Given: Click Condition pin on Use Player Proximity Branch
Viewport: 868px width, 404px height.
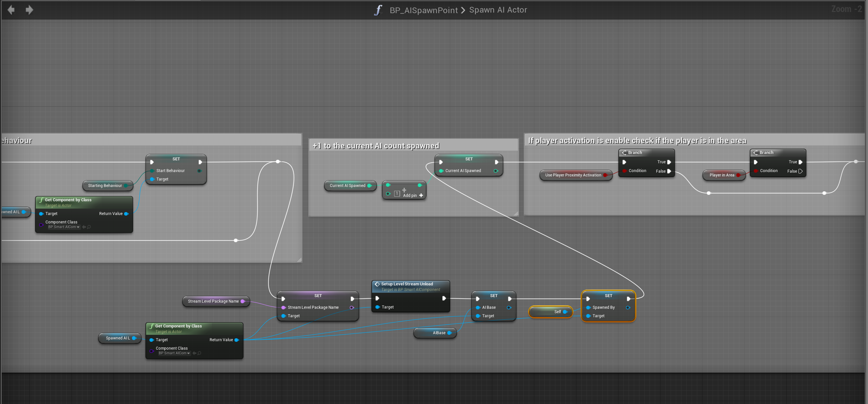Looking at the screenshot, I should click(x=625, y=171).
